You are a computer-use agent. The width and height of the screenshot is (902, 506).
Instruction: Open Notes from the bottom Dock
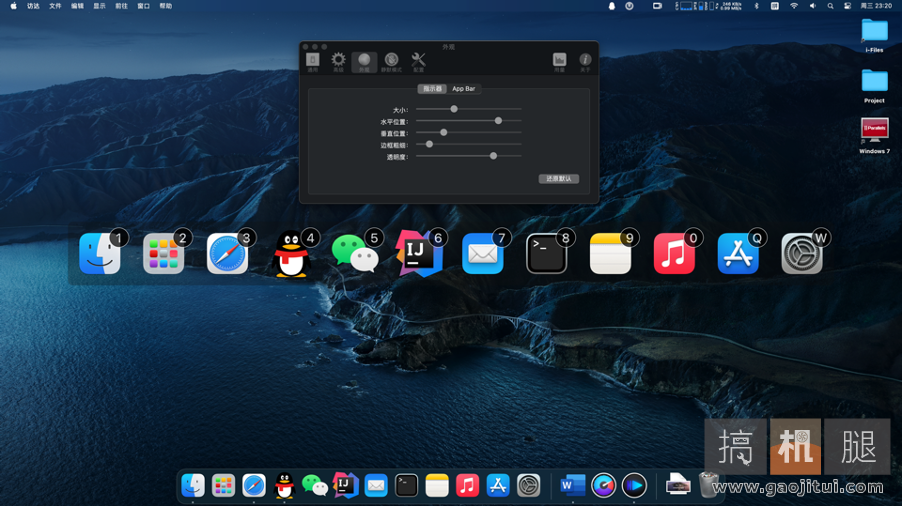[x=437, y=486]
